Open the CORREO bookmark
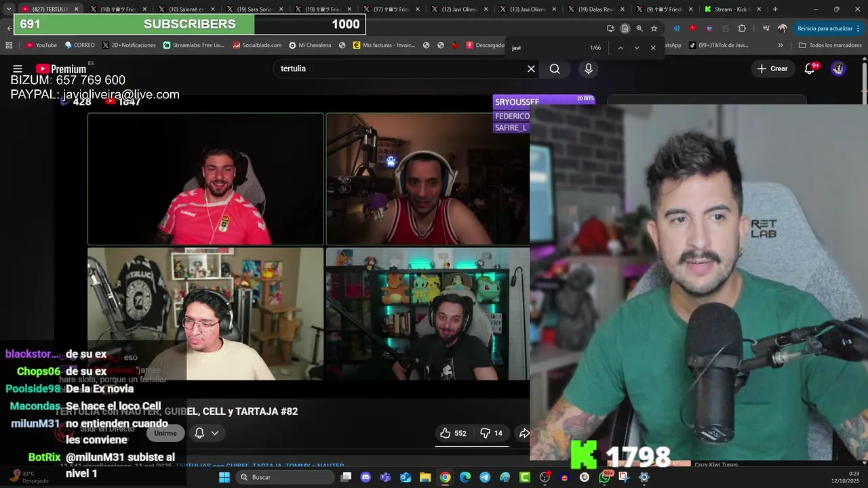The height and width of the screenshot is (488, 868). pos(79,45)
